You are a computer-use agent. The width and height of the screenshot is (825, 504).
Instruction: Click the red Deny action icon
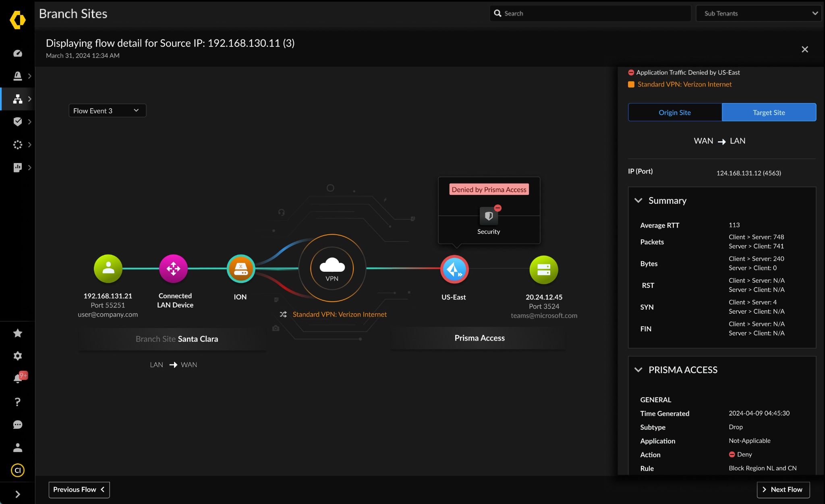pos(732,454)
